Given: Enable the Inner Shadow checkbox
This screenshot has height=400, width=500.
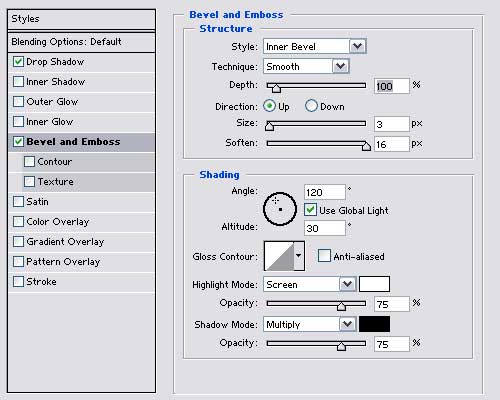Looking at the screenshot, I should click(x=18, y=82).
